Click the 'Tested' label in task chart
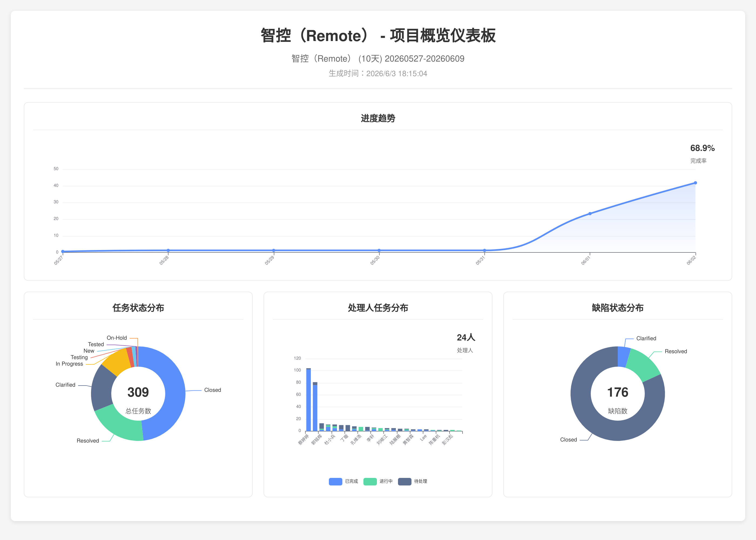This screenshot has width=756, height=540. pyautogui.click(x=96, y=344)
